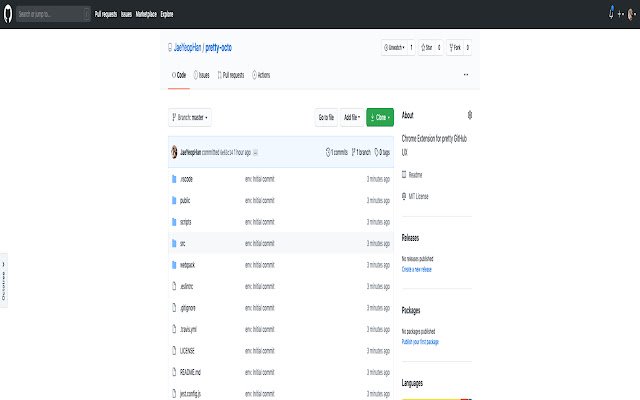640x400 pixels.
Task: Open the .gitignore file name
Action: pos(188,308)
